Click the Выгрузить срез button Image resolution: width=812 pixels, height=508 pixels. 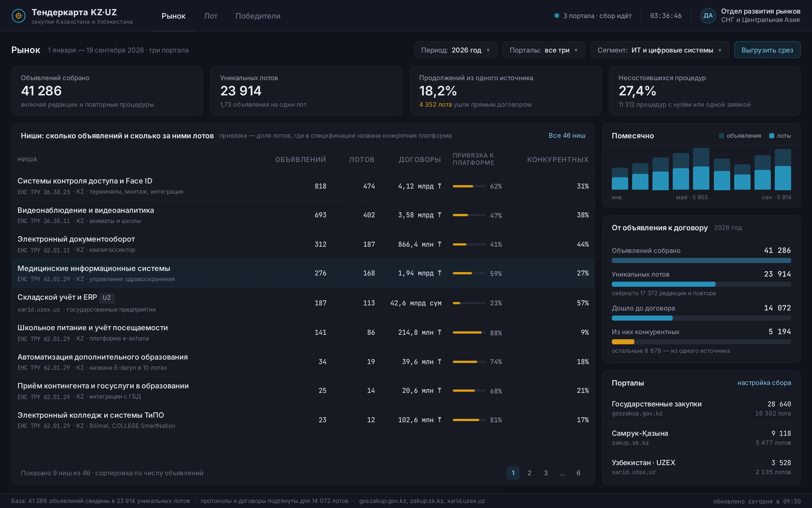tap(767, 50)
